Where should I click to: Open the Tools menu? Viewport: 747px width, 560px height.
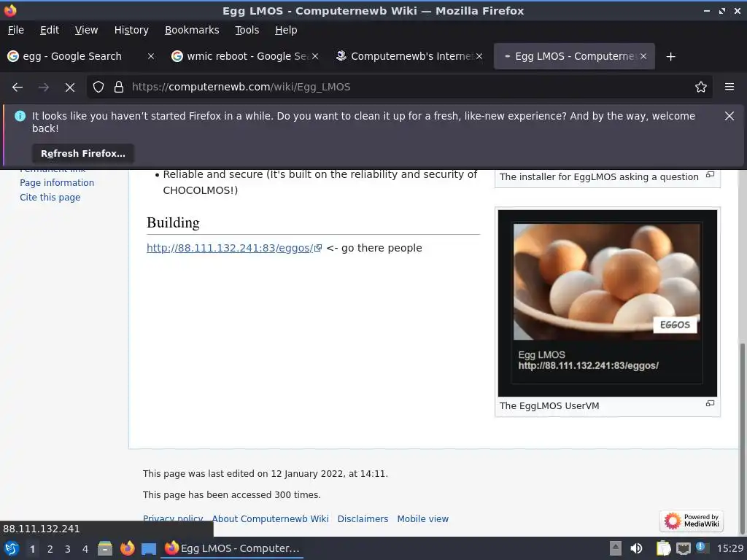click(247, 30)
